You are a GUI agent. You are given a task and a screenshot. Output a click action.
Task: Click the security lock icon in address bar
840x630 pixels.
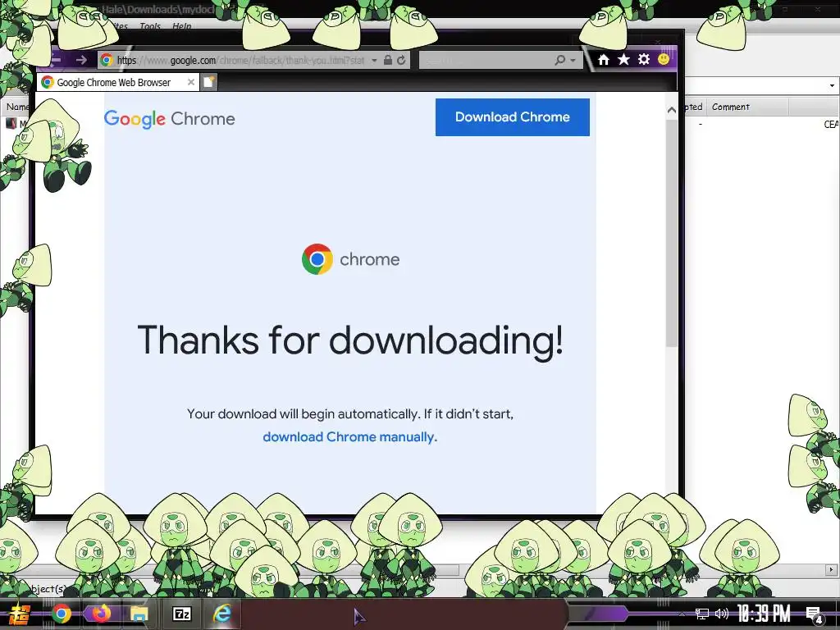pyautogui.click(x=388, y=60)
